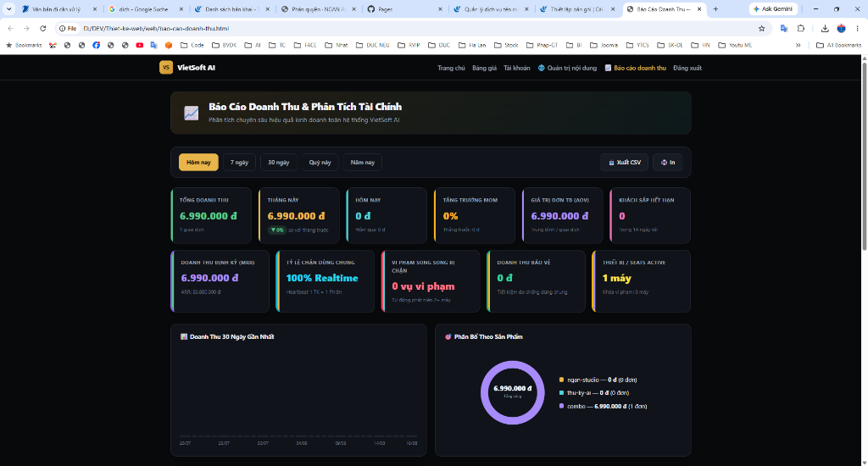Reload the page with the refresh icon
The image size is (868, 466).
42,28
